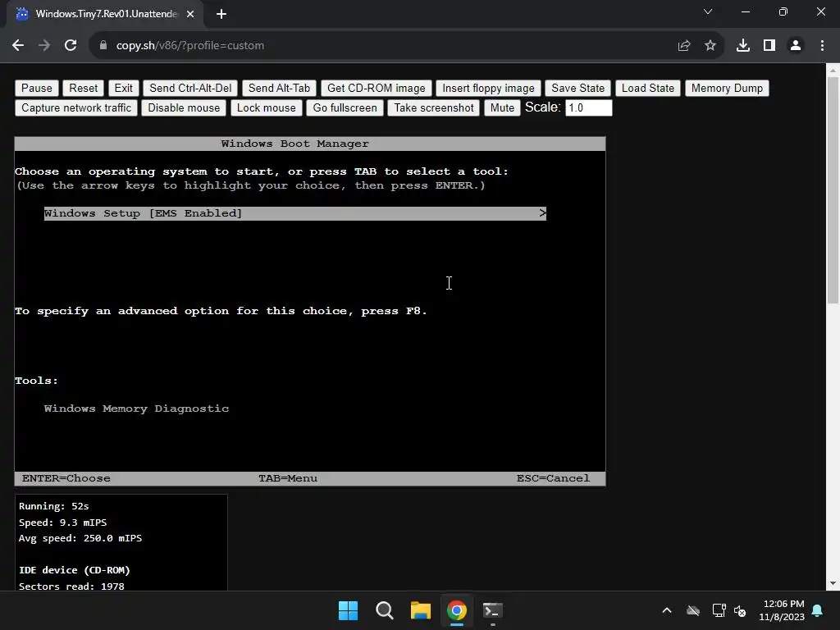Click the ENTER=Choose text in emulator footer
The width and height of the screenshot is (840, 630).
[x=66, y=478]
